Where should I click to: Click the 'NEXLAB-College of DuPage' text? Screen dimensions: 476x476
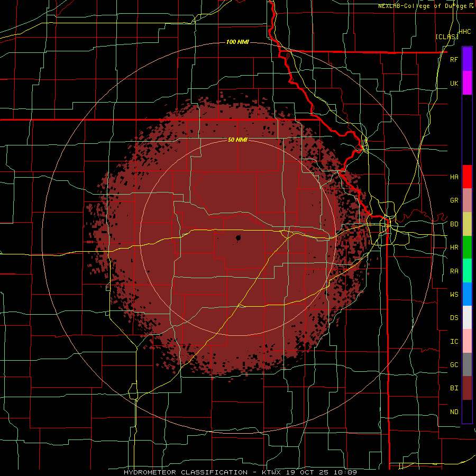pos(423,6)
